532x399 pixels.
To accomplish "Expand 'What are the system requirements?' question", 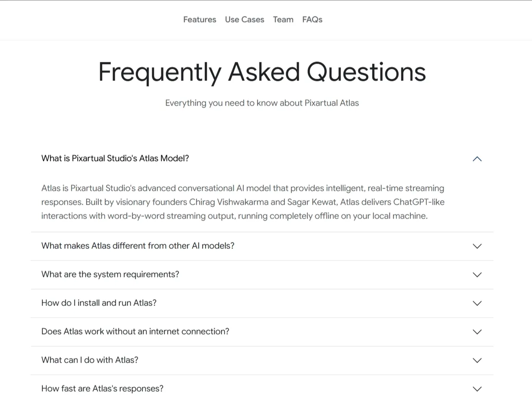I will pyautogui.click(x=110, y=274).
